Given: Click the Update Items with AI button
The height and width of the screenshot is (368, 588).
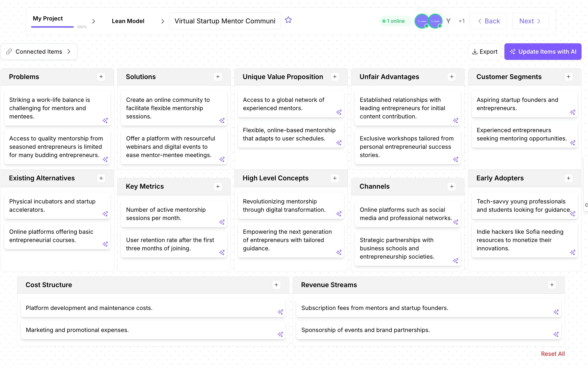Looking at the screenshot, I should point(543,52).
